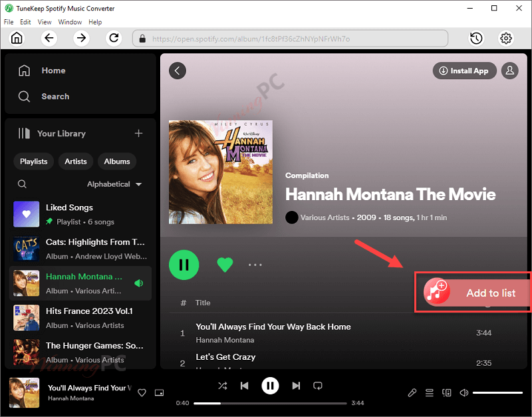532x417 pixels.
Task: Open the play queue icon
Action: pyautogui.click(x=429, y=393)
